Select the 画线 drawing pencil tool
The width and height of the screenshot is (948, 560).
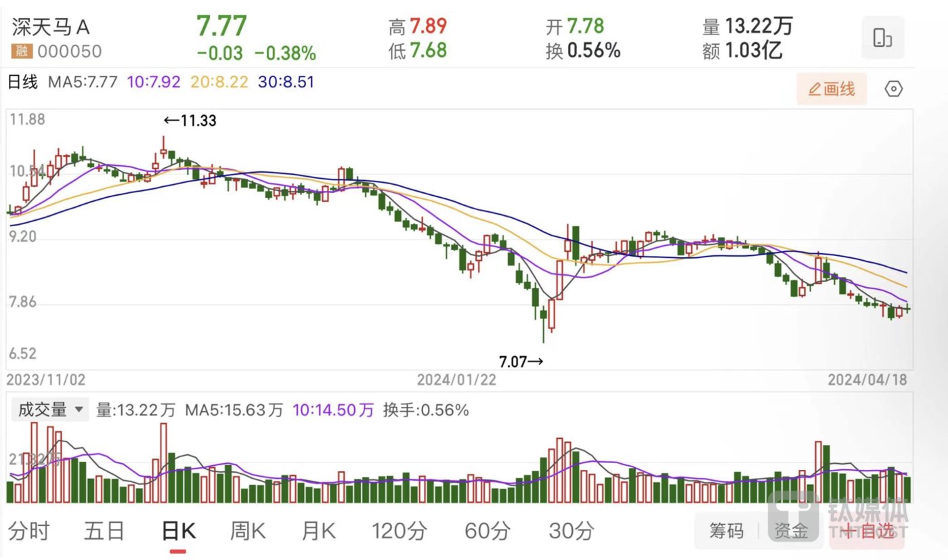point(832,89)
